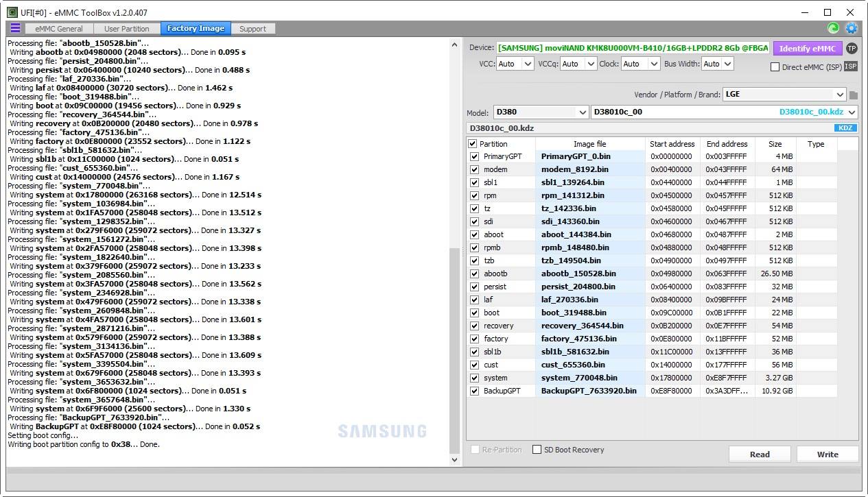868x497 pixels.
Task: Select image file "BackupGPT_7633920.bin"
Action: 589,391
